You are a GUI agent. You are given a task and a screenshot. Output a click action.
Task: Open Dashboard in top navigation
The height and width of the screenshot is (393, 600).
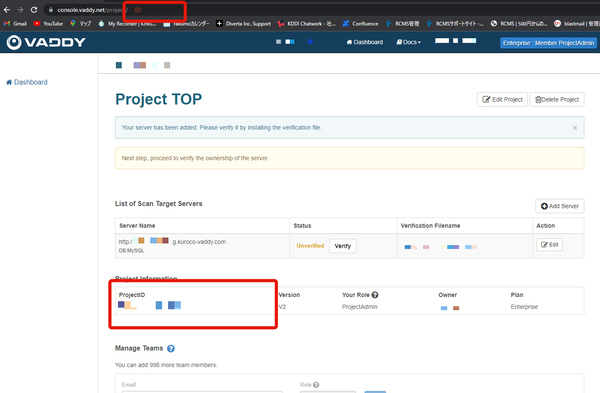pos(365,42)
